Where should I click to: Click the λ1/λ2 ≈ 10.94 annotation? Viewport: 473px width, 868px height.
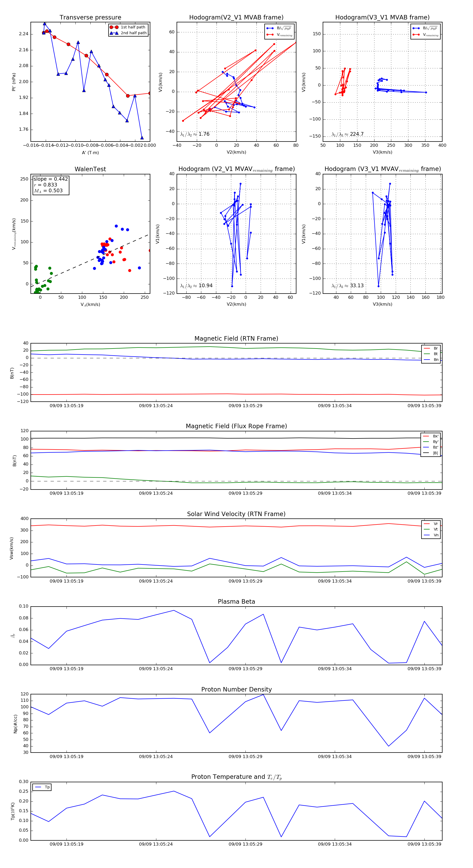pos(196,286)
